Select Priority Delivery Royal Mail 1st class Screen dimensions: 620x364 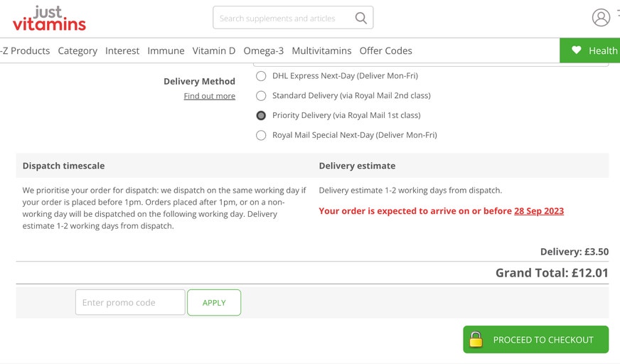(x=261, y=115)
